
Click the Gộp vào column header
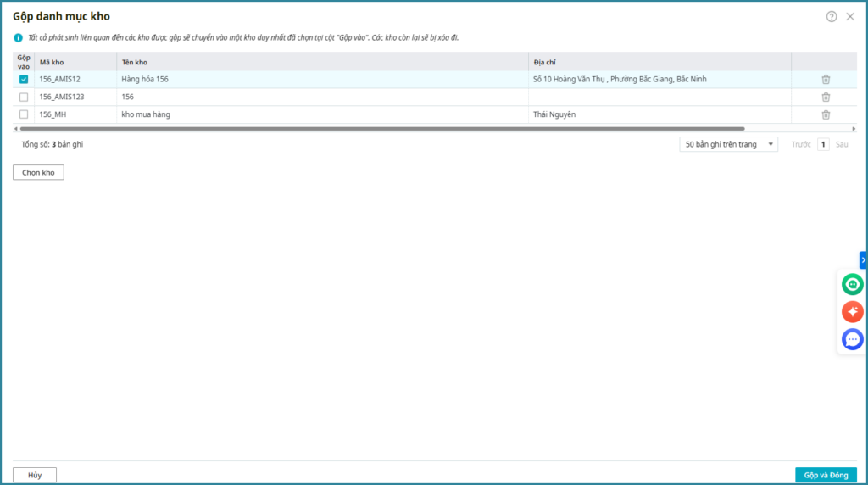pos(24,62)
